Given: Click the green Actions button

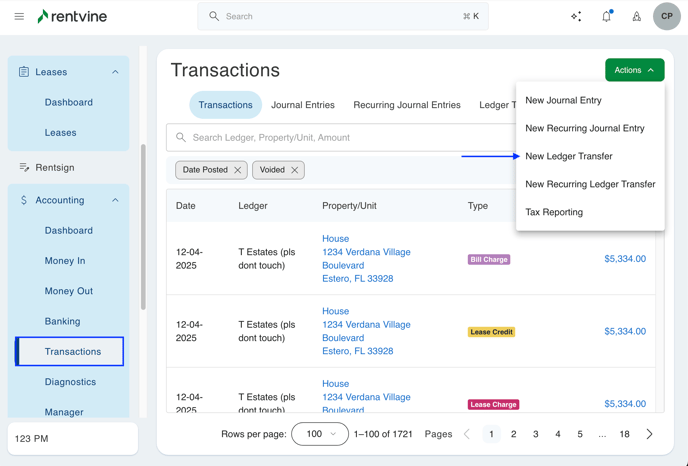Looking at the screenshot, I should click(x=634, y=70).
